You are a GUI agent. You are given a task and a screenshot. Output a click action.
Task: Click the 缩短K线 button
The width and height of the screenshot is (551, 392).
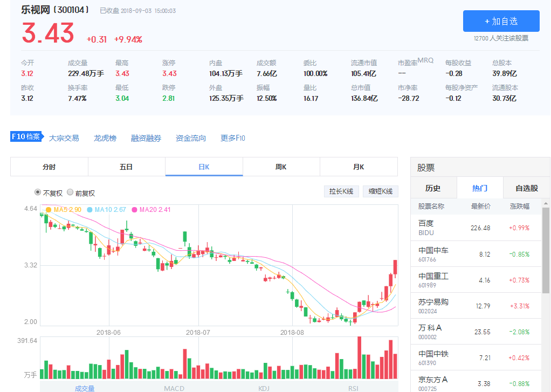(381, 191)
